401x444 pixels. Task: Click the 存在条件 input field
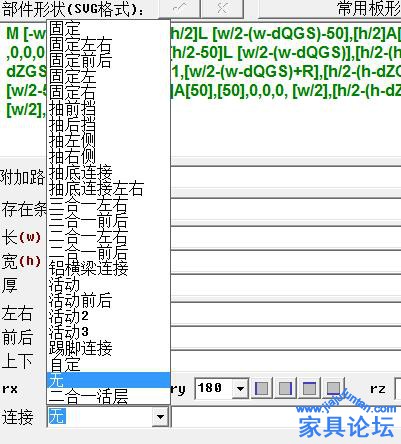click(x=286, y=209)
